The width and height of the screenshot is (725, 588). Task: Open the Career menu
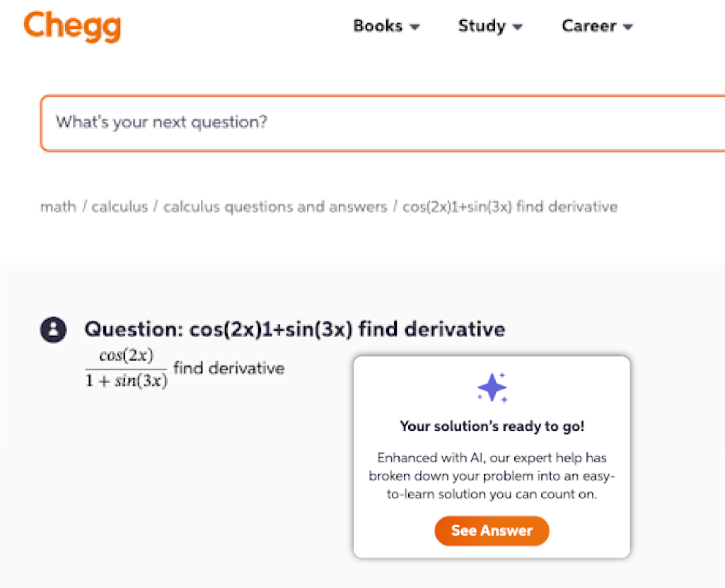[588, 26]
